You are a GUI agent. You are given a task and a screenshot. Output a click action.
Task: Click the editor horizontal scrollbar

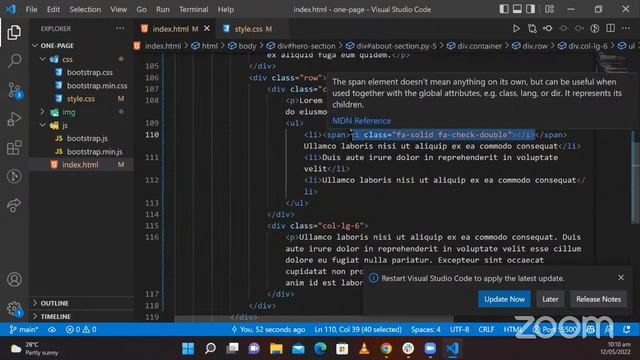[x=313, y=318]
